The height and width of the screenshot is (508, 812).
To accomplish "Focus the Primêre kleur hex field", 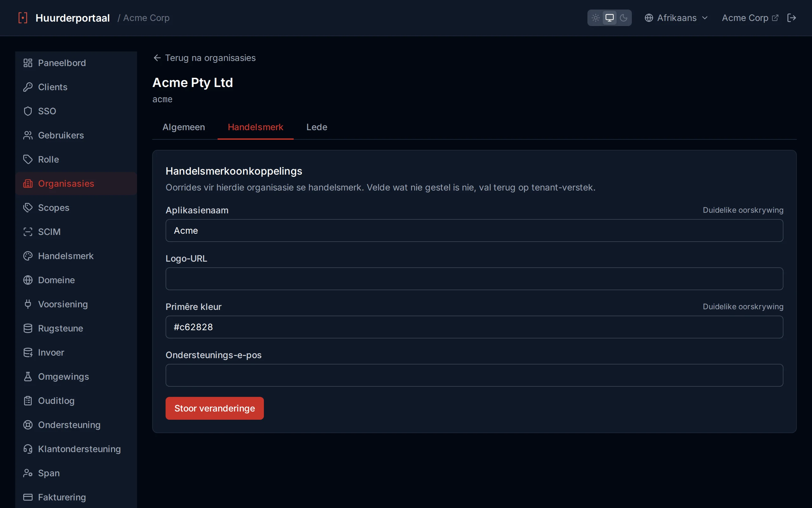I will (x=474, y=327).
